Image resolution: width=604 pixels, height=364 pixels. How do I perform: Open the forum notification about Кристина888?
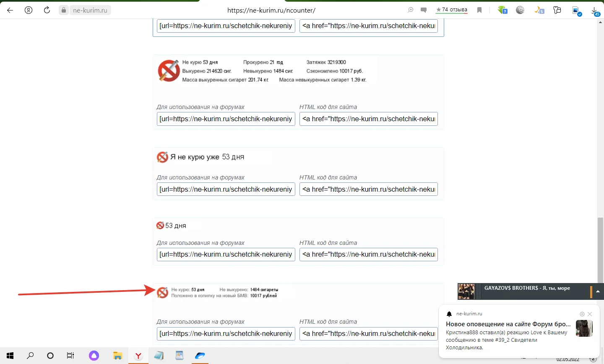pyautogui.click(x=508, y=335)
